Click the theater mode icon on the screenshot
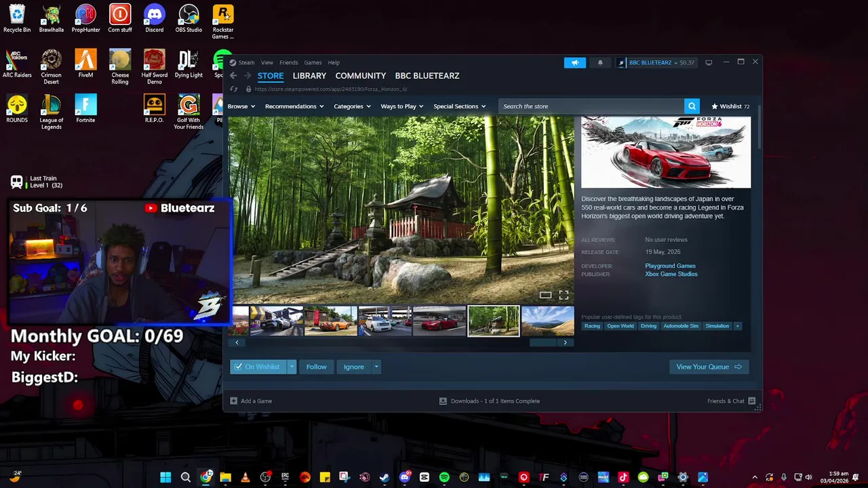 click(x=545, y=295)
